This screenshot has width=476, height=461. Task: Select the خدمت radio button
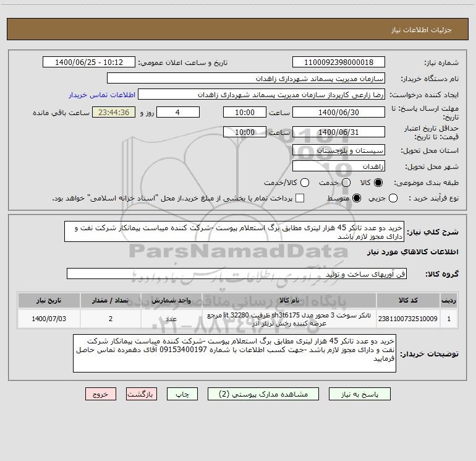(x=346, y=183)
